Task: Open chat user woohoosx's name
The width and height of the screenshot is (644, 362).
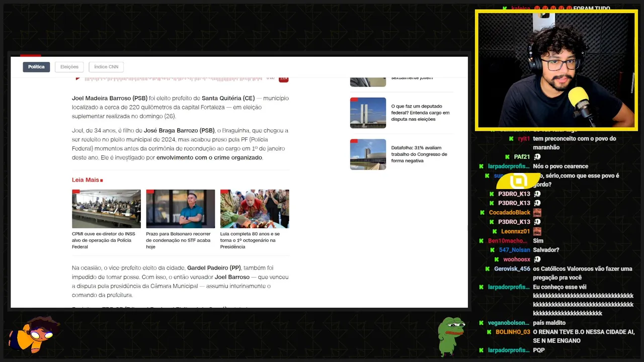Action: (517, 259)
